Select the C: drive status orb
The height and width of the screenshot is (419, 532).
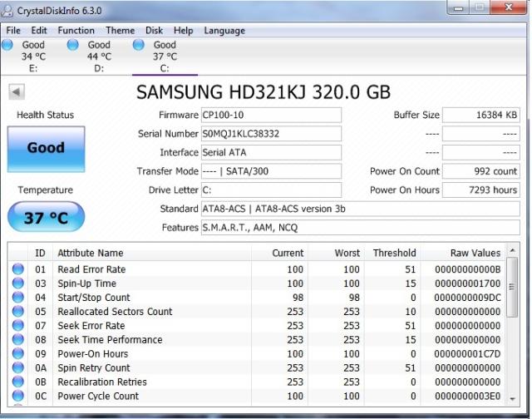tap(139, 45)
